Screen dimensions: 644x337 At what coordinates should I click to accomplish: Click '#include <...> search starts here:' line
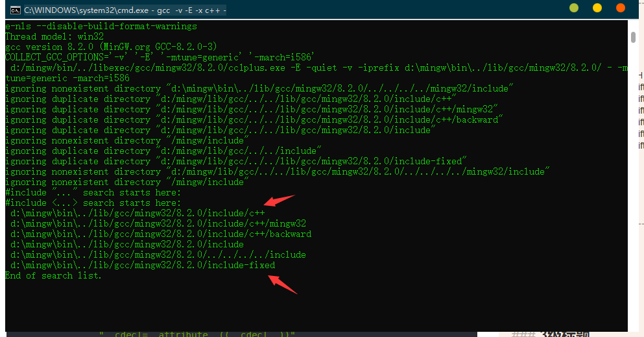pos(93,203)
